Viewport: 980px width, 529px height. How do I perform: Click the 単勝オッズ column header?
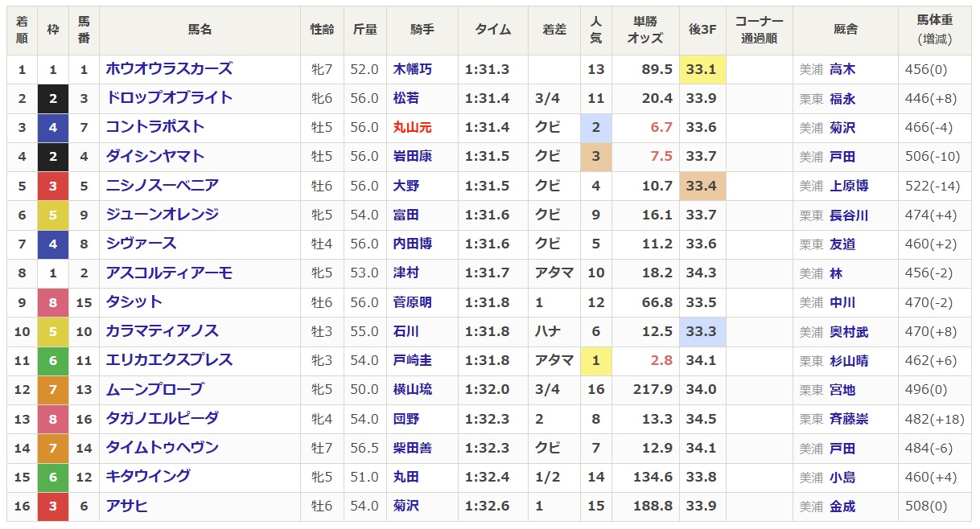[644, 30]
